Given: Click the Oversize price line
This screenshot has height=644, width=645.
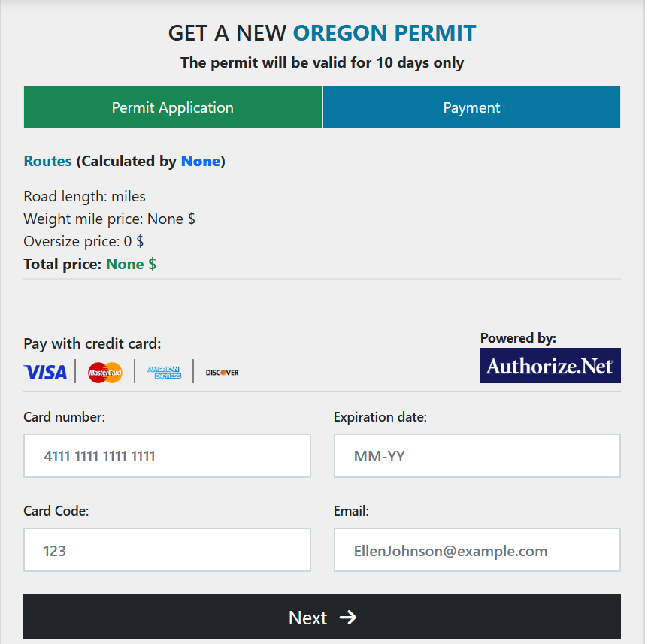Looking at the screenshot, I should point(83,241).
